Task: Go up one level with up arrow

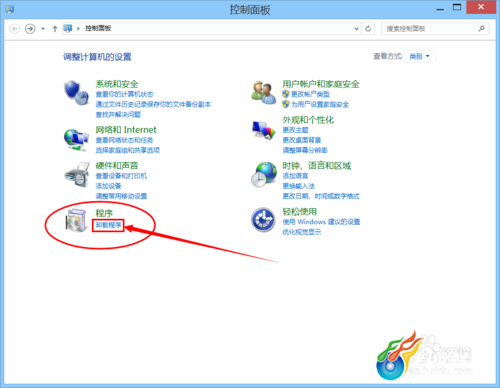Action: tap(55, 29)
